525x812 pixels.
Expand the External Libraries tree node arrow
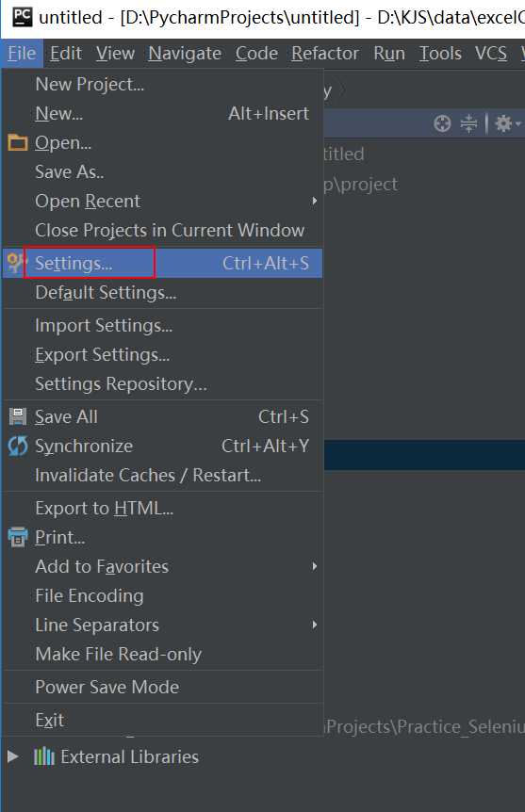13,756
